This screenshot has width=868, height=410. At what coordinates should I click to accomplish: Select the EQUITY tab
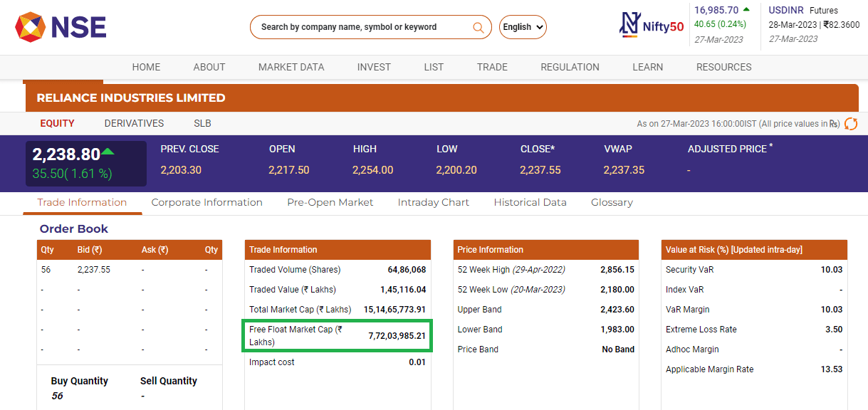(57, 123)
